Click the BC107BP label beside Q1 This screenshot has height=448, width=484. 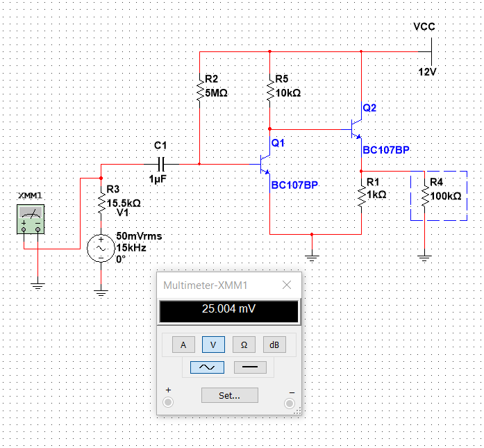294,185
